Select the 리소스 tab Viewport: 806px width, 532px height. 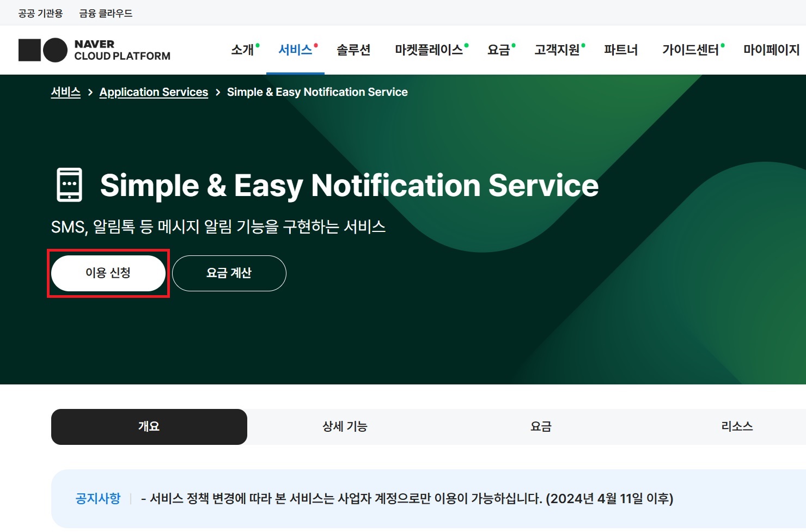coord(737,427)
